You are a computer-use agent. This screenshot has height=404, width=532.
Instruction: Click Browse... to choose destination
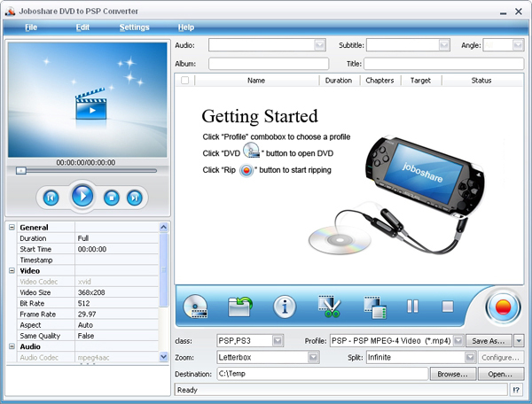[x=452, y=374]
